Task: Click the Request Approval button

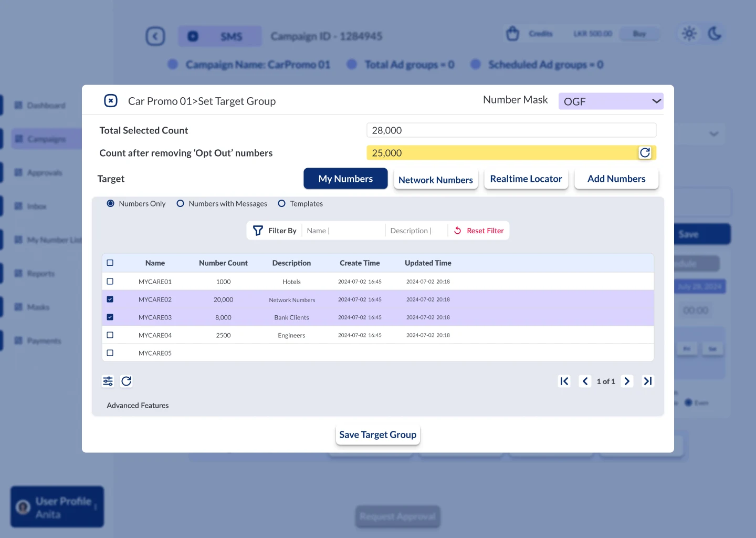Action: 398,516
